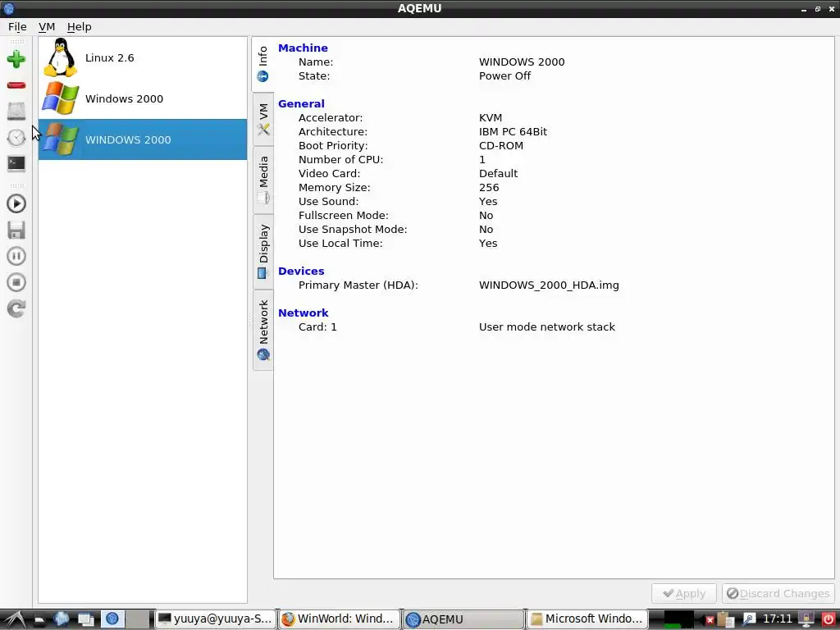This screenshot has height=630, width=840.
Task: Click the red power logout icon in tray
Action: (829, 619)
